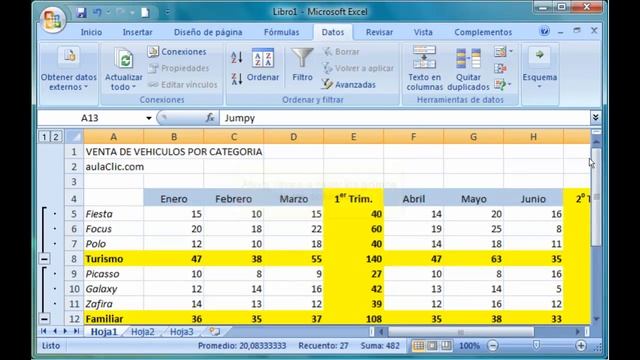
Task: Click the horizontal scrollbar thumb
Action: [x=460, y=332]
